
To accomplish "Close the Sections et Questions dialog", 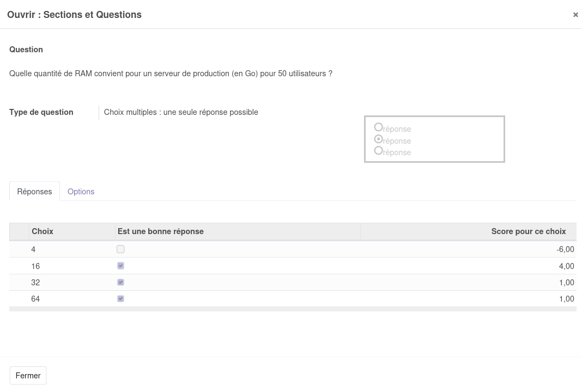I will pyautogui.click(x=575, y=15).
